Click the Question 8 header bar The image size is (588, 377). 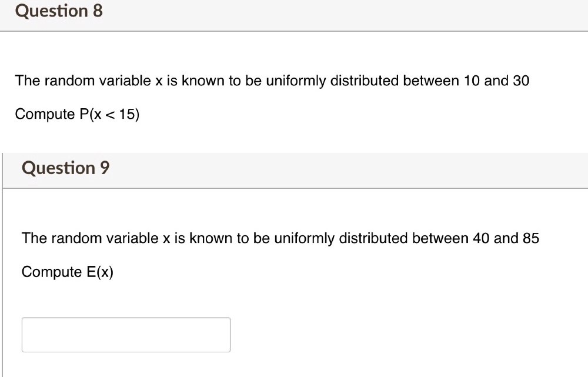(294, 11)
